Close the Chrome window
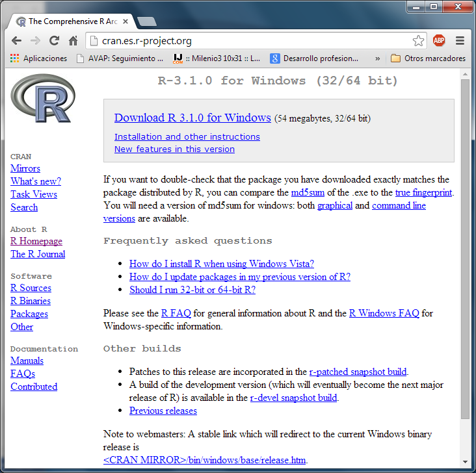The width and height of the screenshot is (476, 473). [x=458, y=6]
